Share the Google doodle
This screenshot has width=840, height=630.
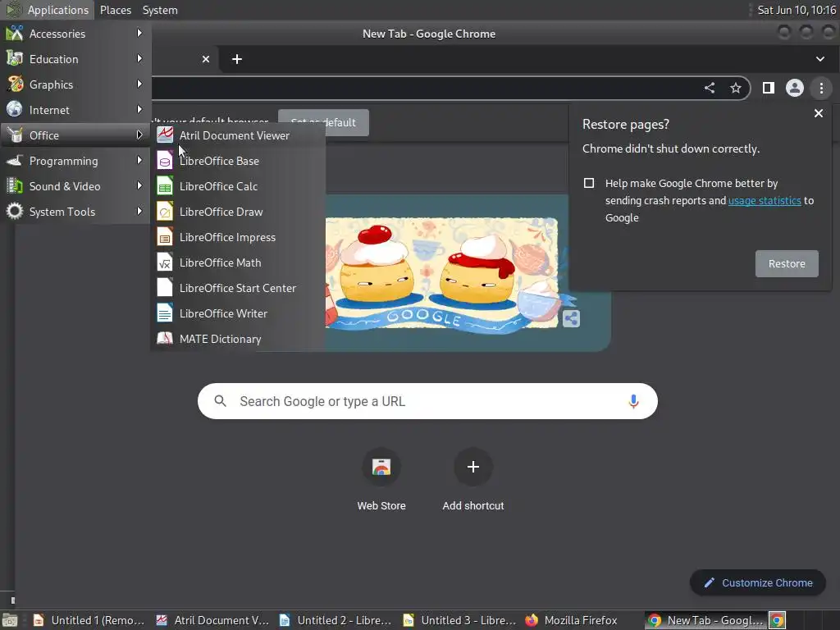tap(571, 319)
